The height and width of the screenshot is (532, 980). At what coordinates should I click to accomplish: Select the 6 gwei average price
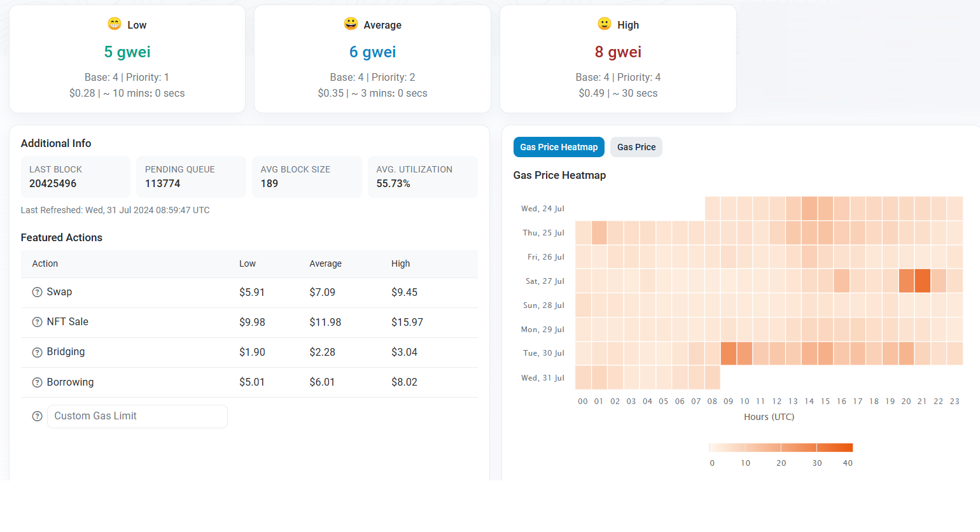pos(372,52)
